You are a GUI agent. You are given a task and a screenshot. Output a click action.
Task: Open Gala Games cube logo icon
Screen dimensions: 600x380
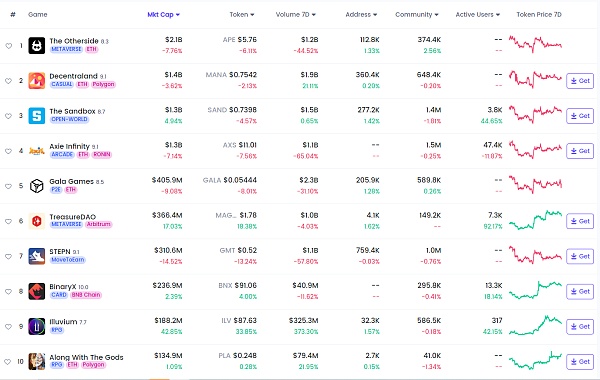click(x=37, y=186)
